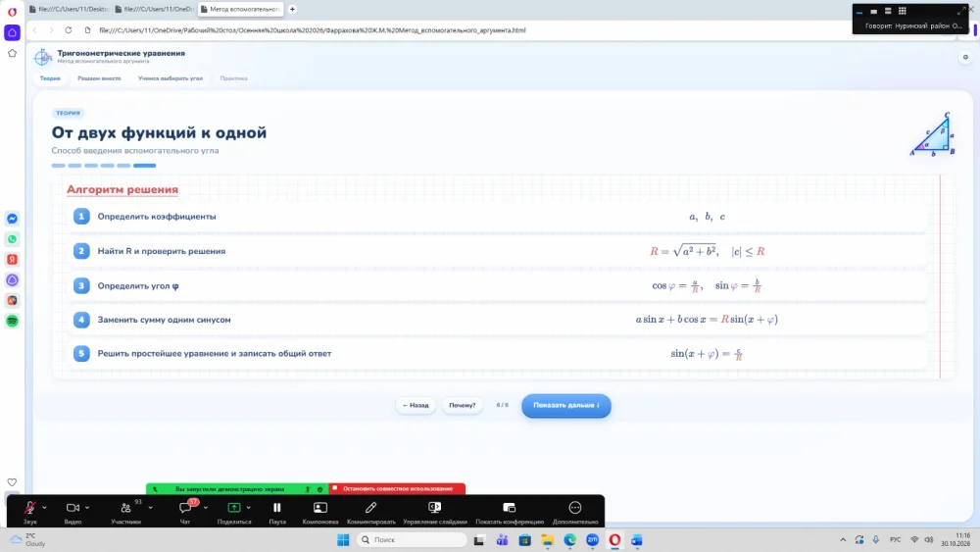The height and width of the screenshot is (552, 980).
Task: Open the heart icon in Opera sidebar
Action: pyautogui.click(x=12, y=482)
